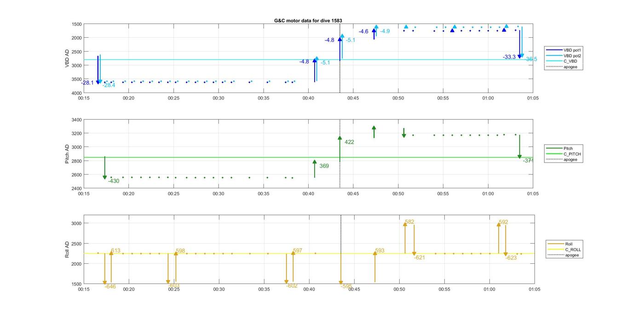Click the "582" roll value label
The height and width of the screenshot is (319, 644).
[409, 222]
